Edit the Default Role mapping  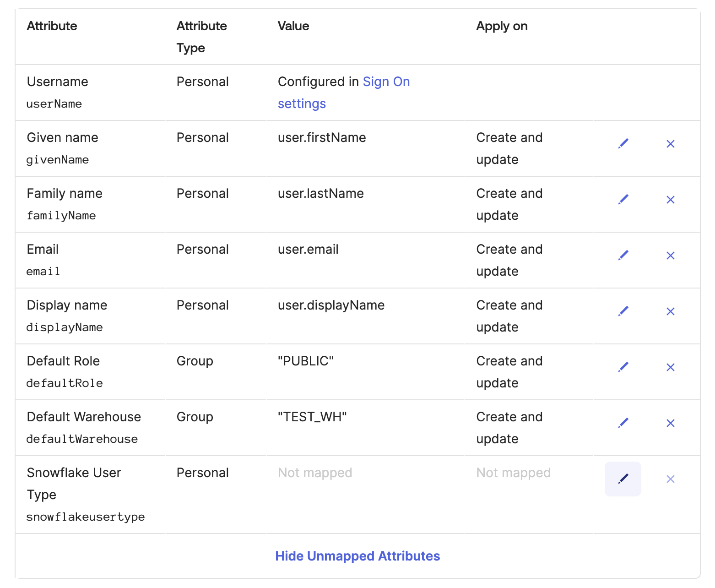coord(623,367)
